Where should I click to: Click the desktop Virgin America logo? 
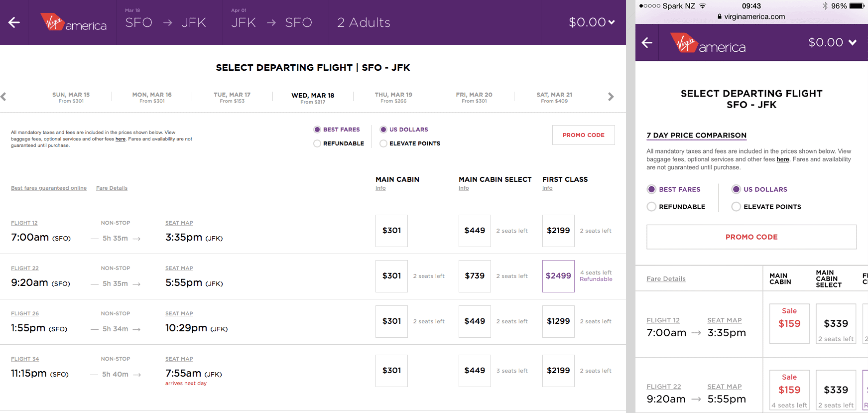tap(73, 22)
